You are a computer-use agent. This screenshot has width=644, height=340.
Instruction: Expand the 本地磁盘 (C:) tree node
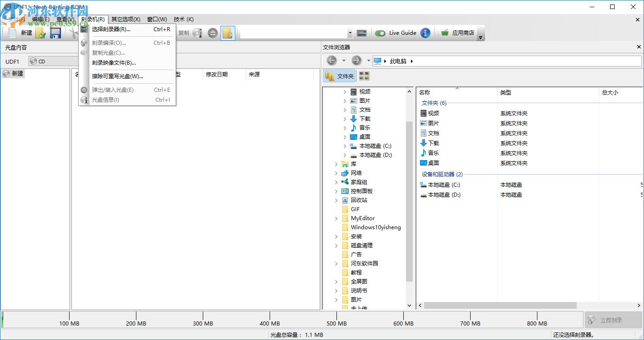345,146
